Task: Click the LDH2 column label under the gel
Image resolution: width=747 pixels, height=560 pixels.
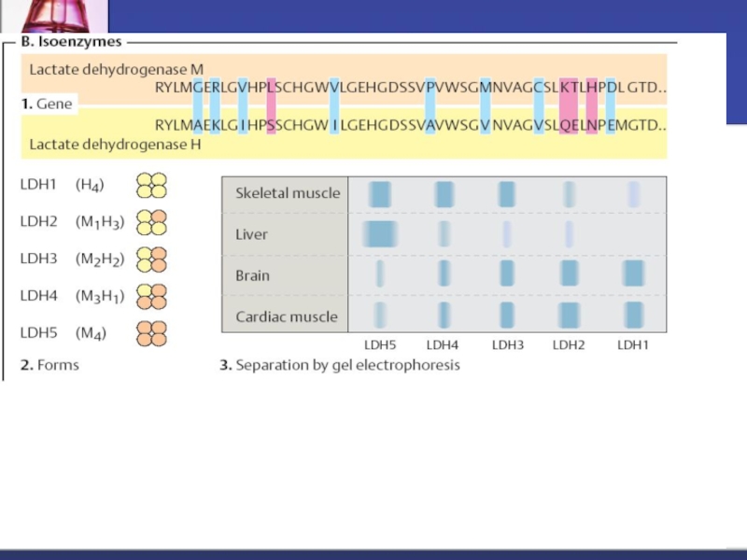Action: [569, 345]
